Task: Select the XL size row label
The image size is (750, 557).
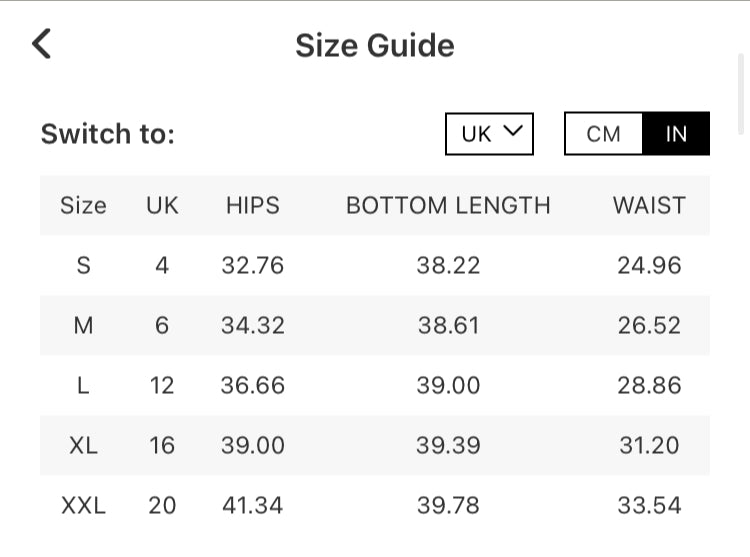Action: [83, 446]
